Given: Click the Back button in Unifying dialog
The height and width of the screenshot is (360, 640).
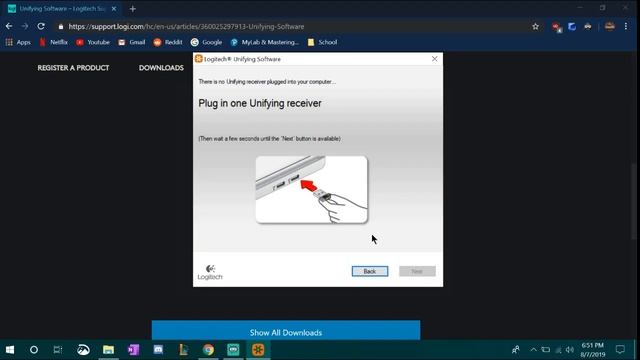Looking at the screenshot, I should pos(370,271).
